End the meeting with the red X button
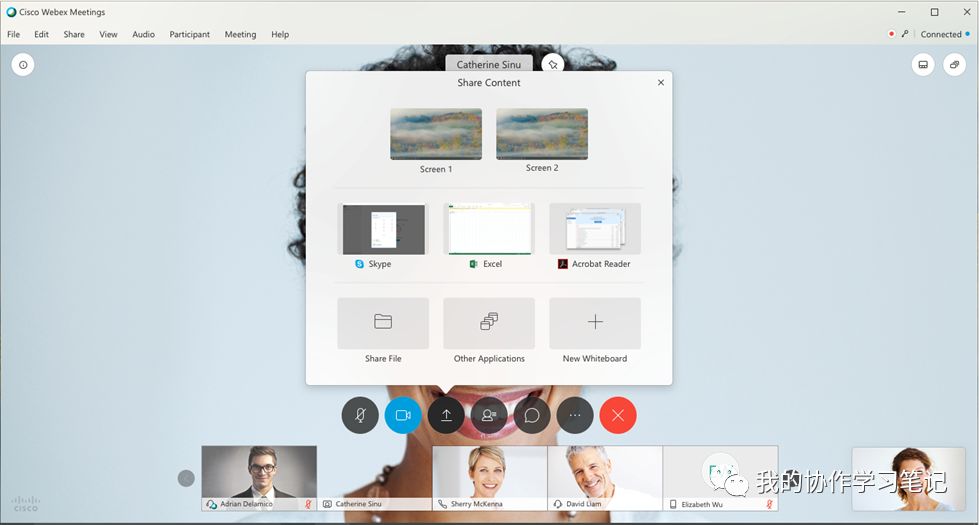979x525 pixels. (618, 415)
